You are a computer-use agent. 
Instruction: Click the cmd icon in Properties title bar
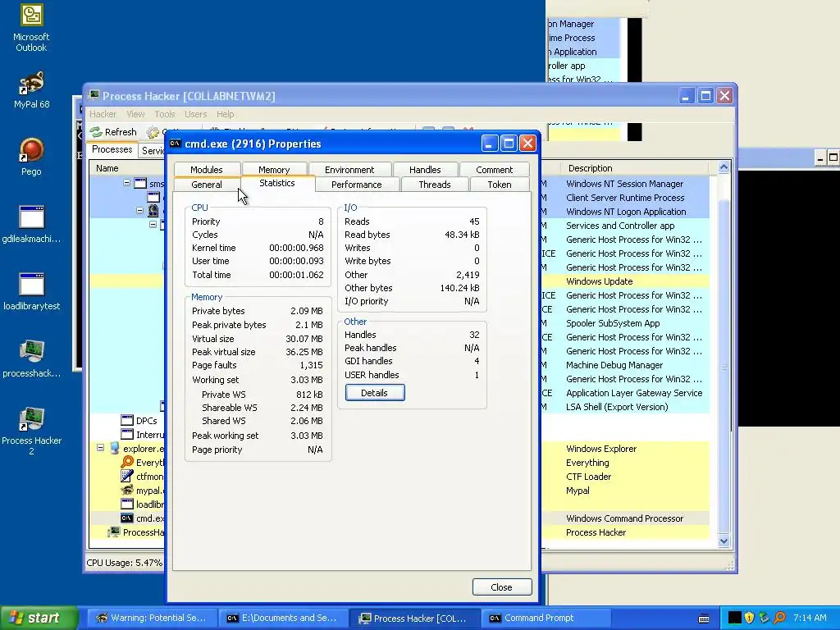[x=176, y=143]
